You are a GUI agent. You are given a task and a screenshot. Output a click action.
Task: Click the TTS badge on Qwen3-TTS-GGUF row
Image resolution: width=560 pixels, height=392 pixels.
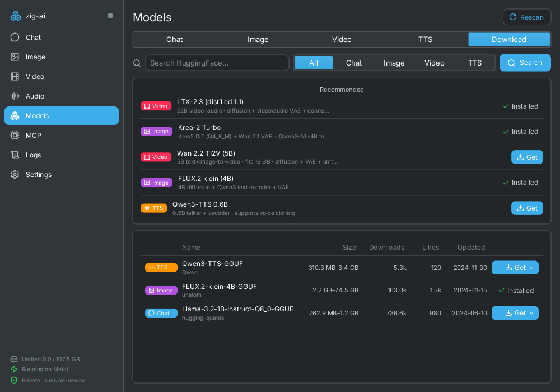[x=161, y=268]
